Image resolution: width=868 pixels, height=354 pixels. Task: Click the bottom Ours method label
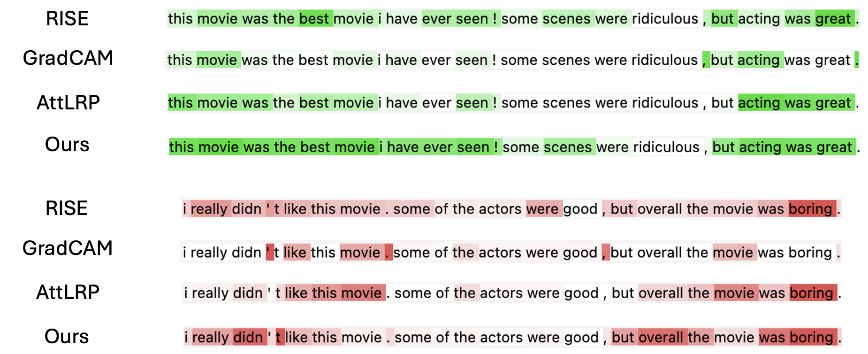click(x=67, y=336)
